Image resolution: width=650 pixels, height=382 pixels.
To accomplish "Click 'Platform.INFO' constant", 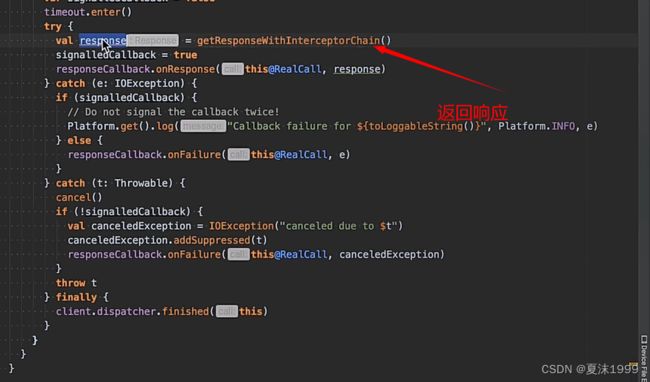I will (x=536, y=126).
